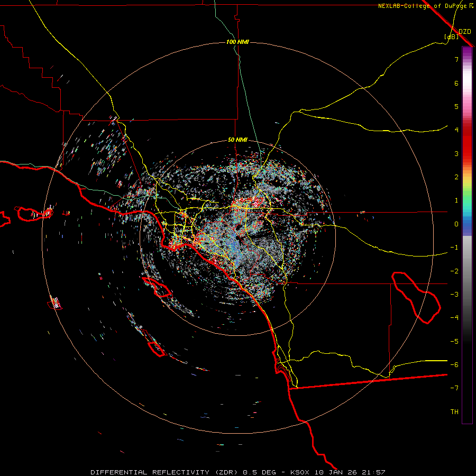This screenshot has width=476, height=476.
Task: Click the -2 value on the color scale
Action: coord(454,271)
